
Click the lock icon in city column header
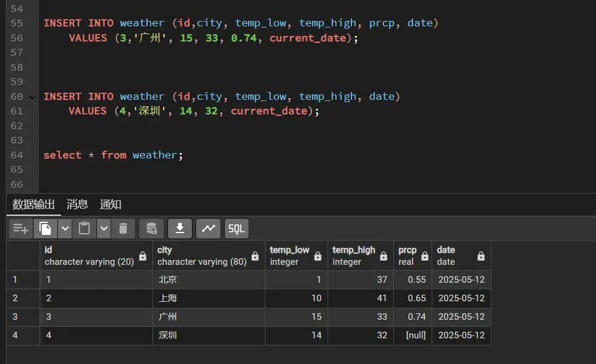(255, 256)
